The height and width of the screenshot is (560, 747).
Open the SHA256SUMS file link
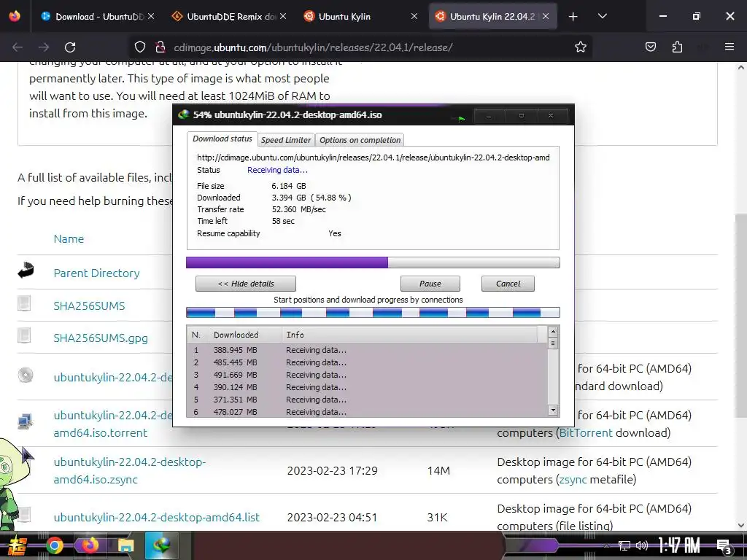click(x=89, y=306)
